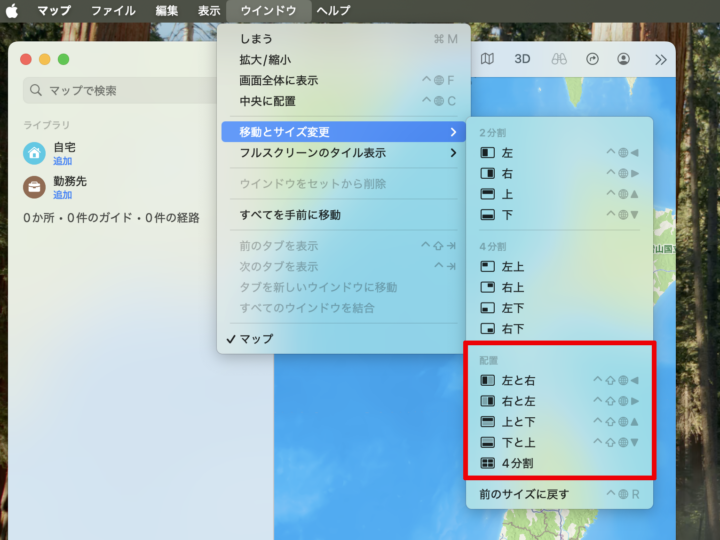Open the ファイル menu
Viewport: 720px width, 540px height.
point(113,10)
